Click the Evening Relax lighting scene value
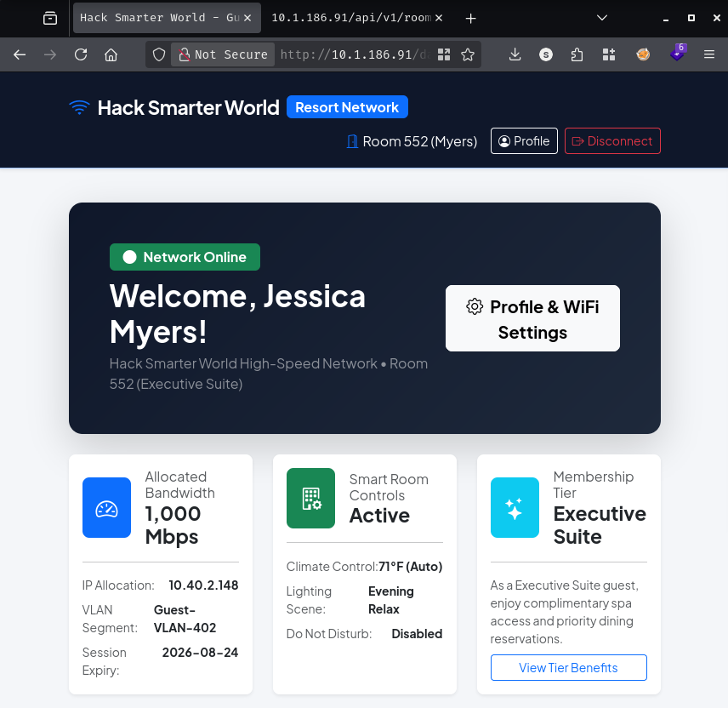This screenshot has height=708, width=728. [x=391, y=600]
